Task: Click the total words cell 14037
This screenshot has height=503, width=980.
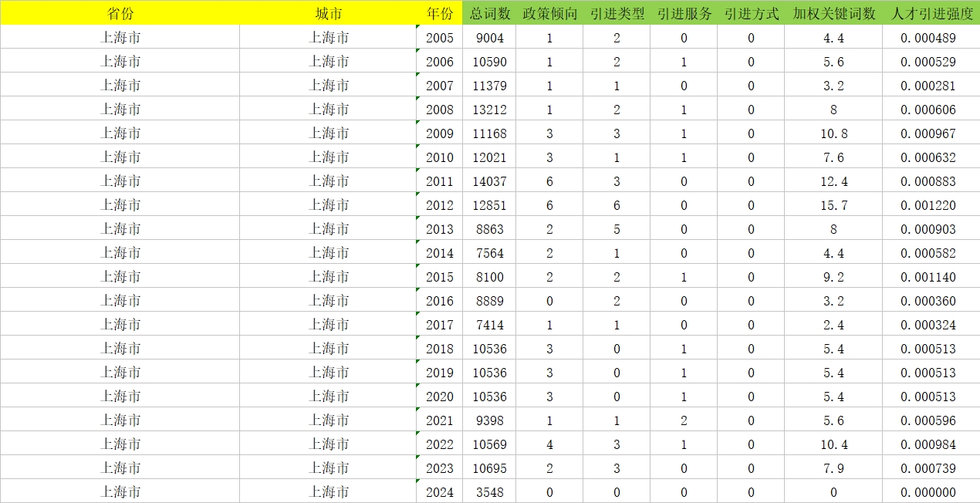Action: (x=490, y=181)
